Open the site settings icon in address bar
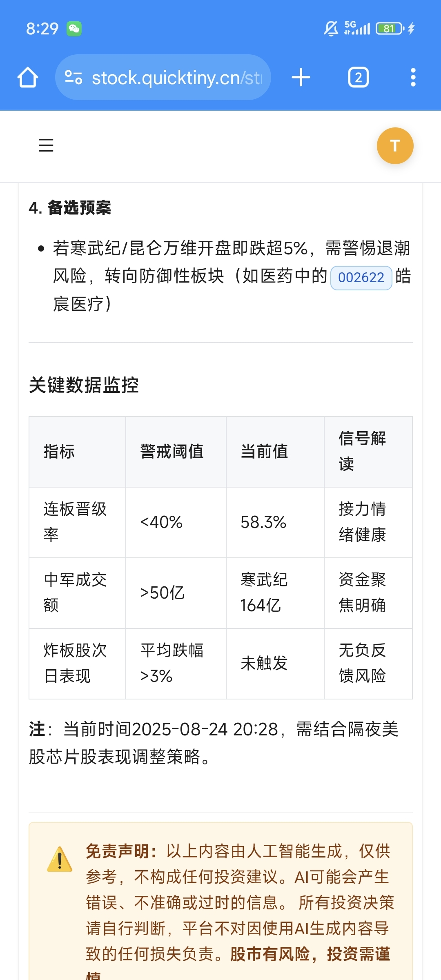 73,77
